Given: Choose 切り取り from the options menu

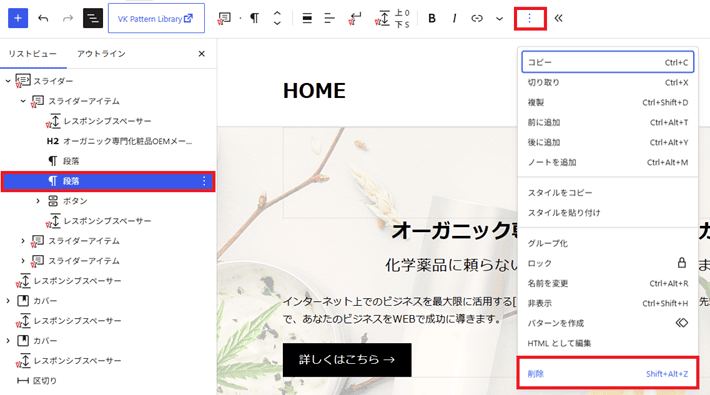Looking at the screenshot, I should click(608, 82).
